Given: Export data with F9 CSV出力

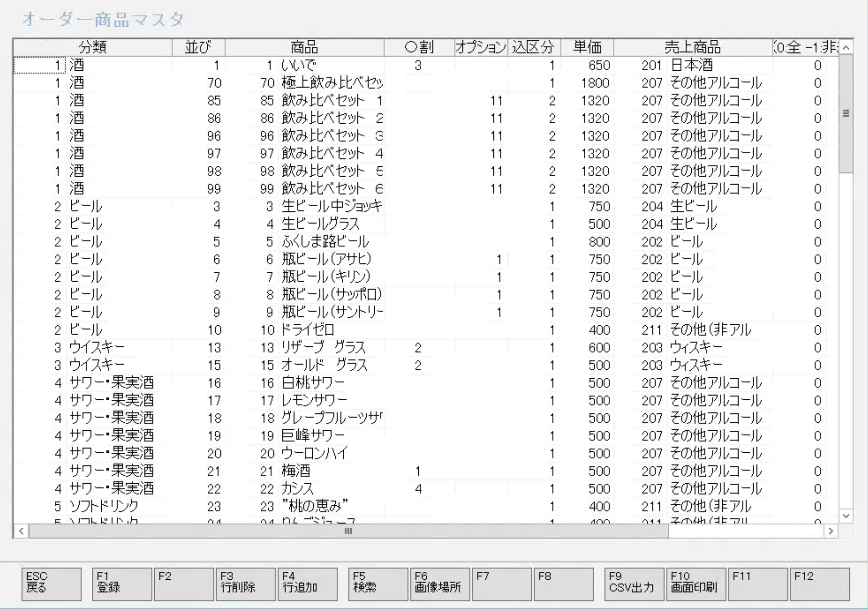Looking at the screenshot, I should tap(634, 584).
